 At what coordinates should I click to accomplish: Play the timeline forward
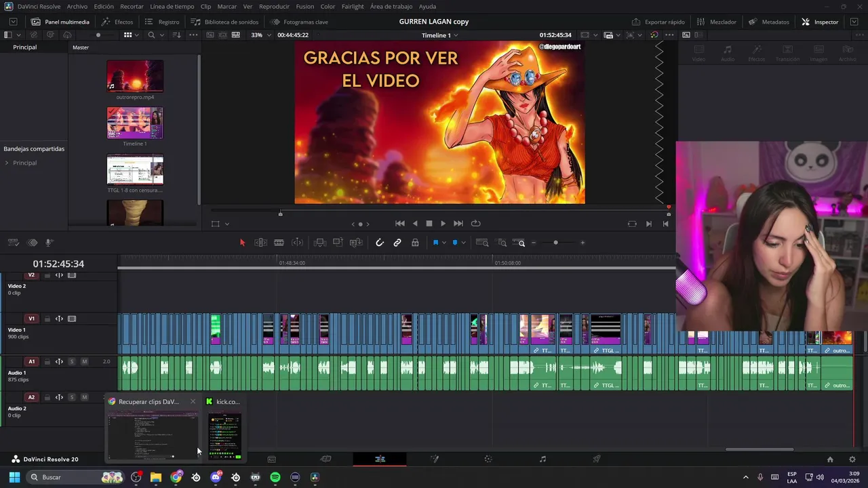click(x=443, y=224)
